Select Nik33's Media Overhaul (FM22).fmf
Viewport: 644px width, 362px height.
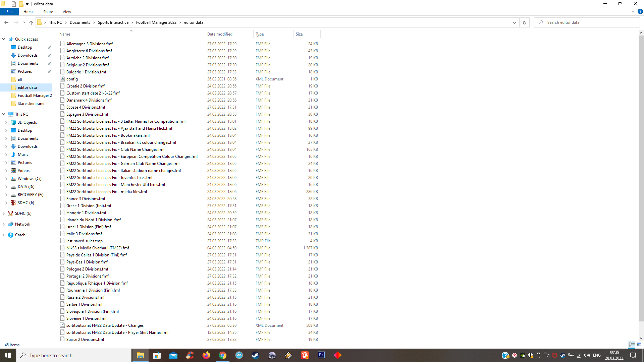(x=98, y=248)
